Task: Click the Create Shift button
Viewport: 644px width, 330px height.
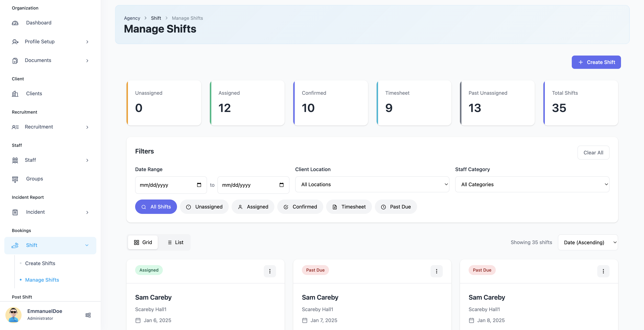Action: tap(596, 62)
